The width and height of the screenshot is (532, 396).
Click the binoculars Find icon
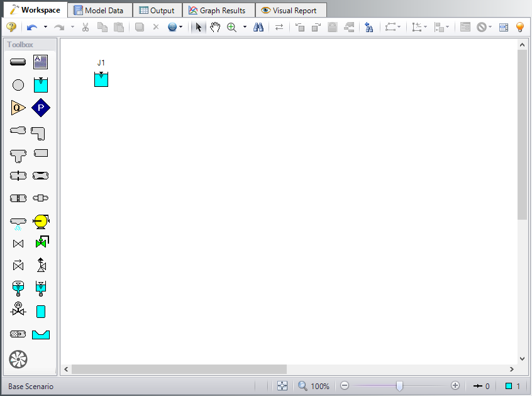click(x=258, y=27)
